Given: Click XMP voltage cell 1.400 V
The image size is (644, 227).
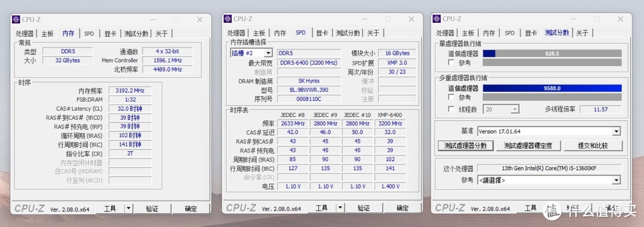Looking at the screenshot, I should 390,186.
